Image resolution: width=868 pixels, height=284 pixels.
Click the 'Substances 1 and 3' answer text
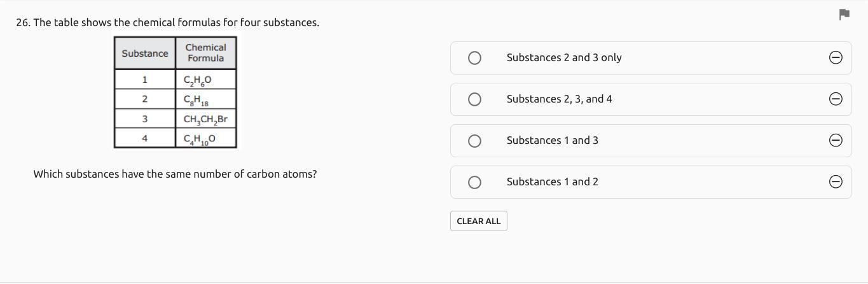tap(552, 140)
